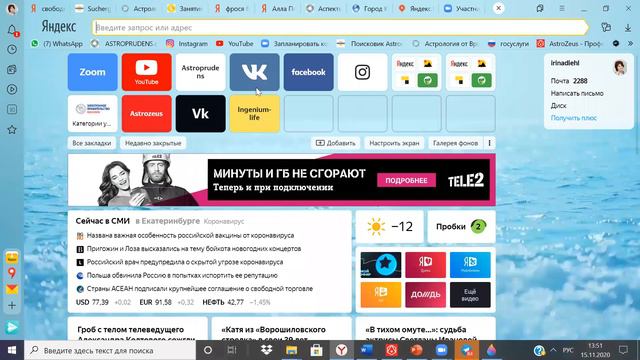This screenshot has width=640, height=360.
Task: Open the Диск link in profile card
Action: click(558, 106)
